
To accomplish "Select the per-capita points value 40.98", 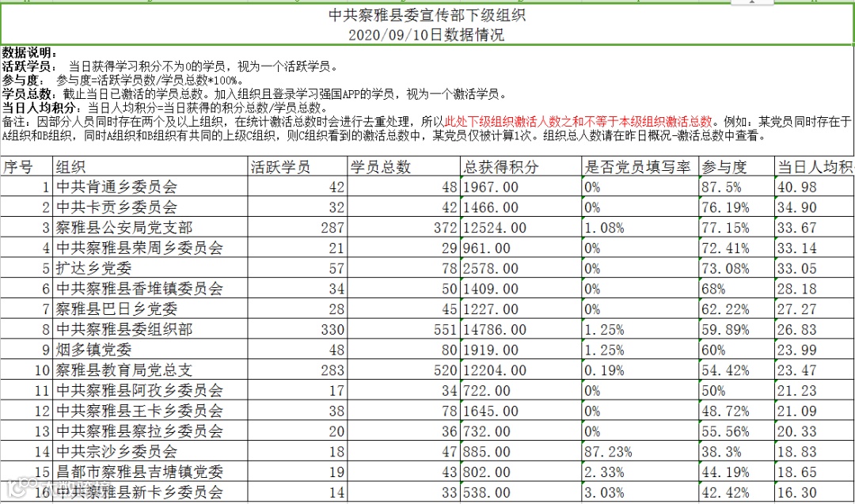I will (x=815, y=187).
